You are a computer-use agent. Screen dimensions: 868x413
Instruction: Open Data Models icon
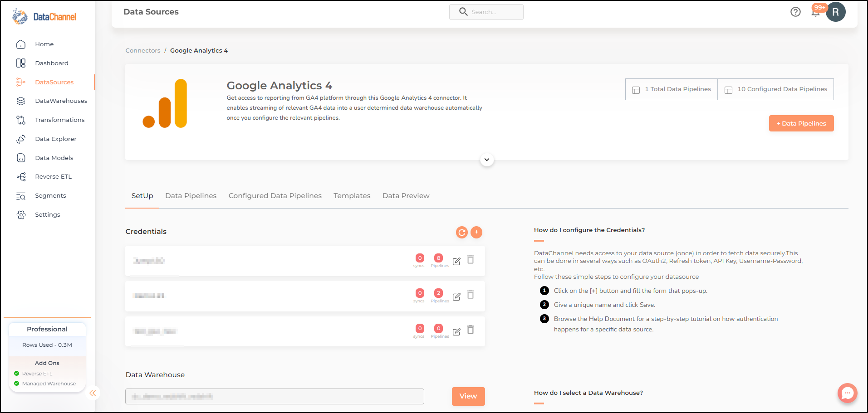21,158
